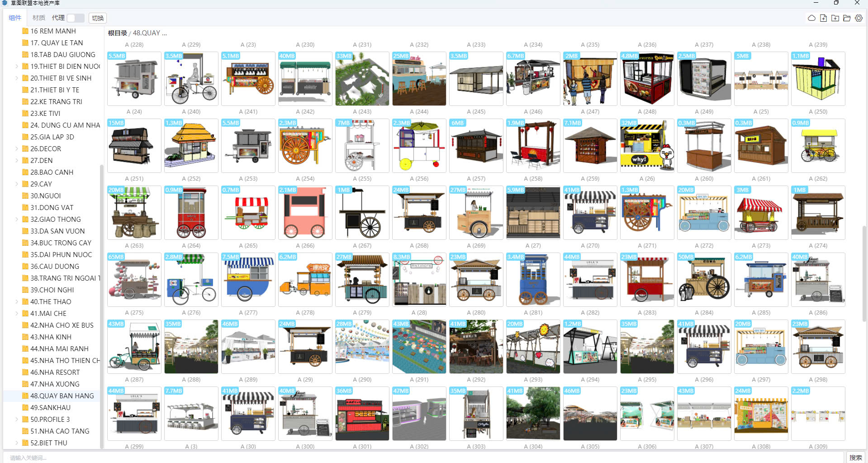The image size is (868, 463).
Task: Go to 根目录 root in breadcrumb
Action: click(x=117, y=33)
